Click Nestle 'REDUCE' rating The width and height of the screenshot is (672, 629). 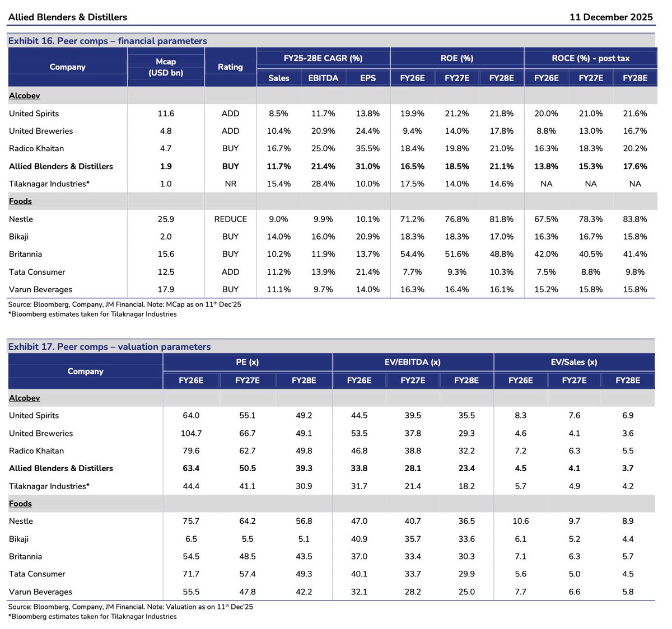230,219
